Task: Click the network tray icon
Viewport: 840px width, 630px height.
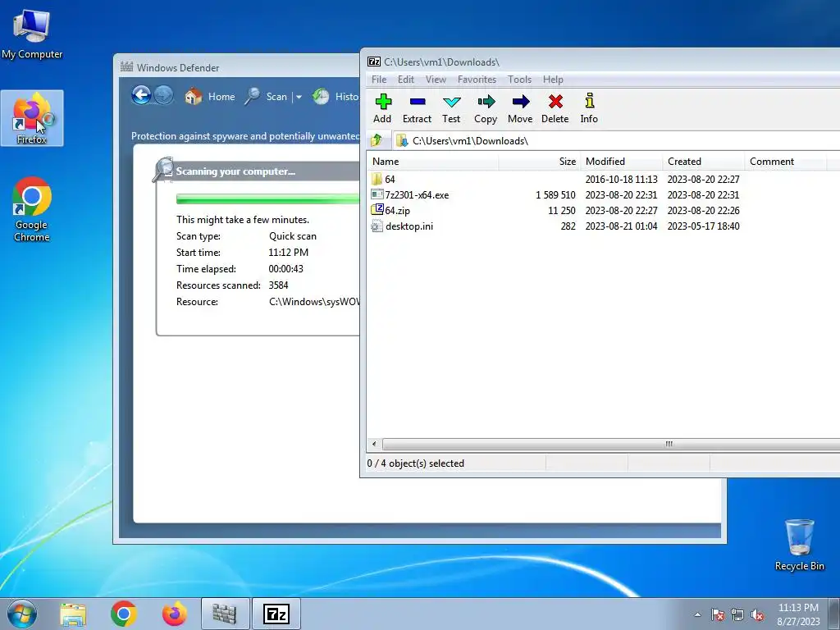Action: (x=737, y=614)
